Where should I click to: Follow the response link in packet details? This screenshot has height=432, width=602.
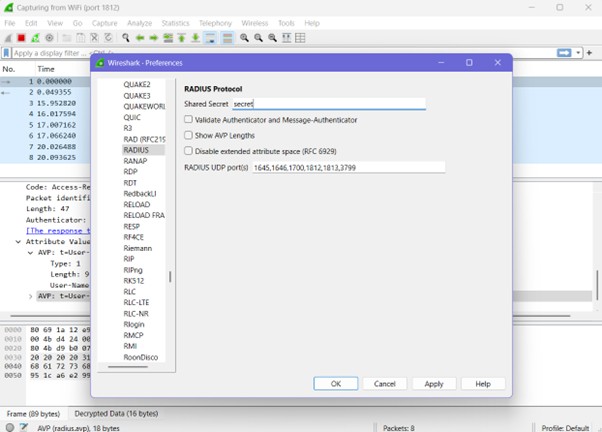coord(58,231)
